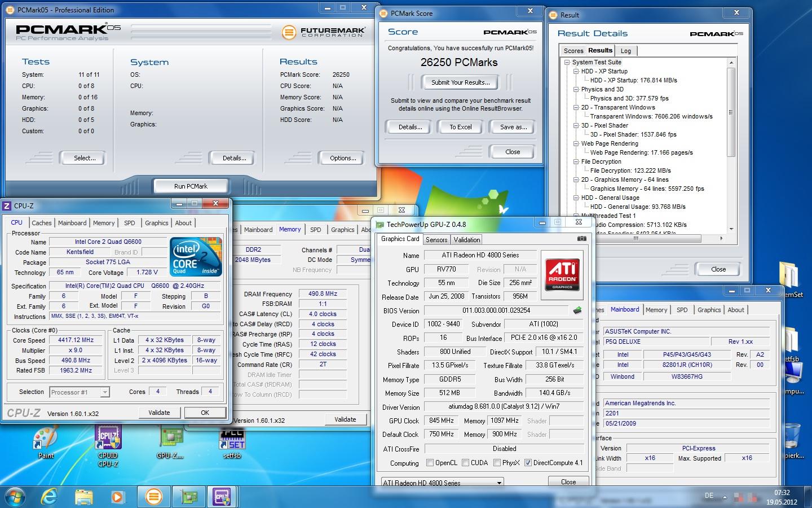Collapse Physics and 3D tree node
Screen dimensions: 812x508
click(x=576, y=89)
